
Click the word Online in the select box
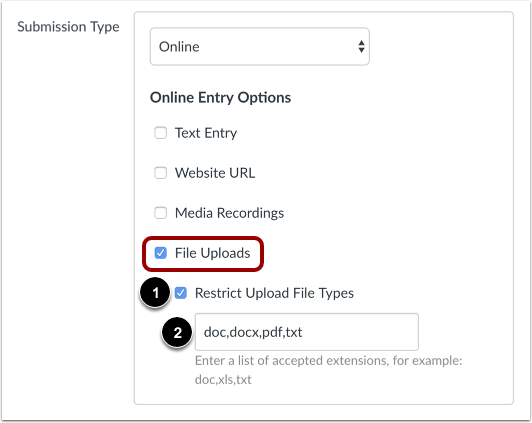[179, 47]
